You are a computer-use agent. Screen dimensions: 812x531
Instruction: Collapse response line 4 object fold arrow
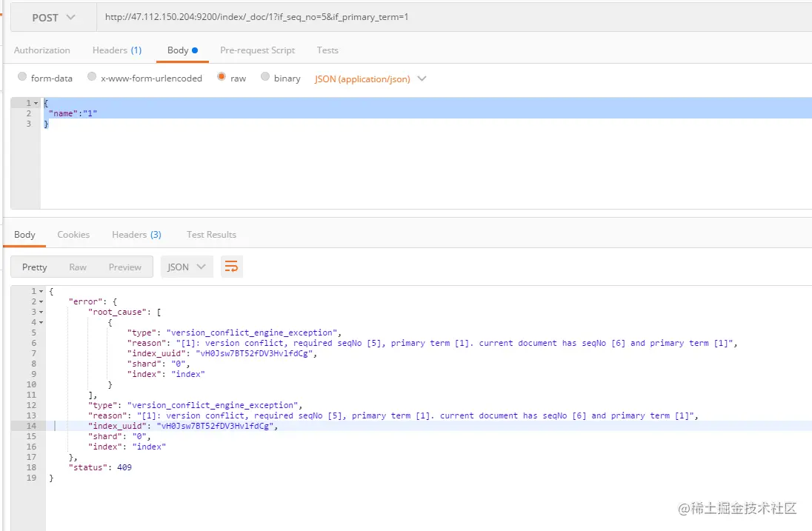coord(41,322)
